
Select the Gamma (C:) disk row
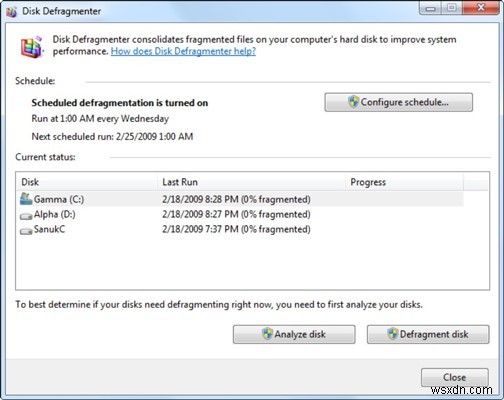(x=241, y=199)
